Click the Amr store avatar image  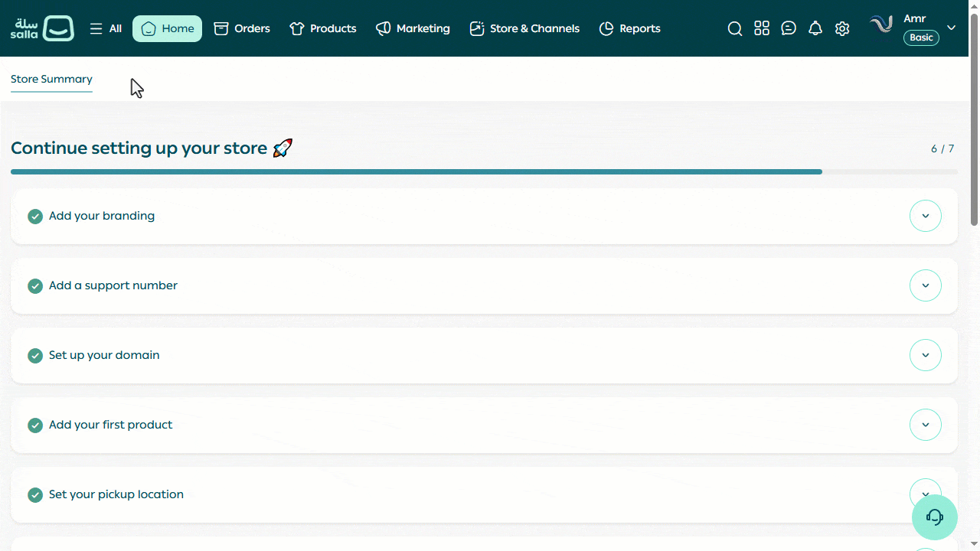click(882, 24)
